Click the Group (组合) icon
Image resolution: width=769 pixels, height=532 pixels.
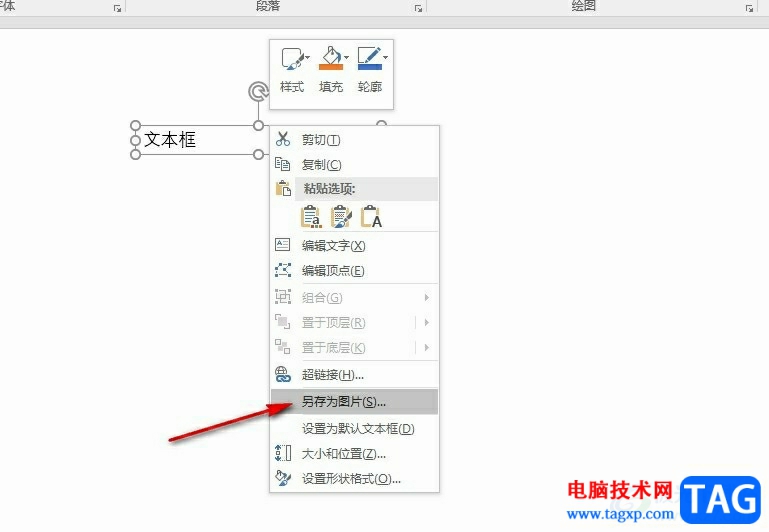click(282, 297)
